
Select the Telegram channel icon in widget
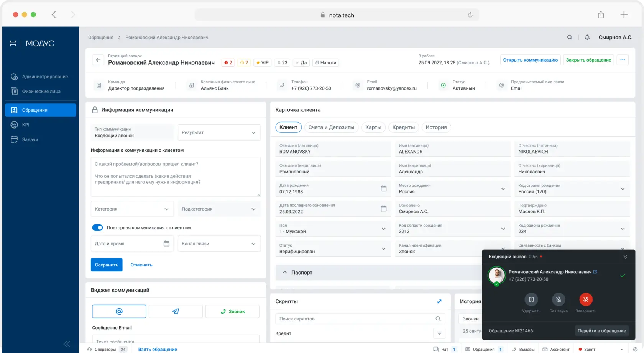pyautogui.click(x=176, y=311)
